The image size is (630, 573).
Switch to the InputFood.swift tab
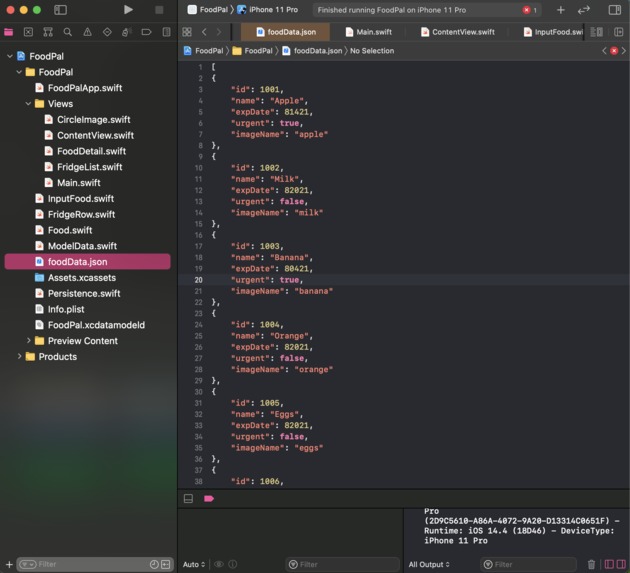[x=553, y=32]
